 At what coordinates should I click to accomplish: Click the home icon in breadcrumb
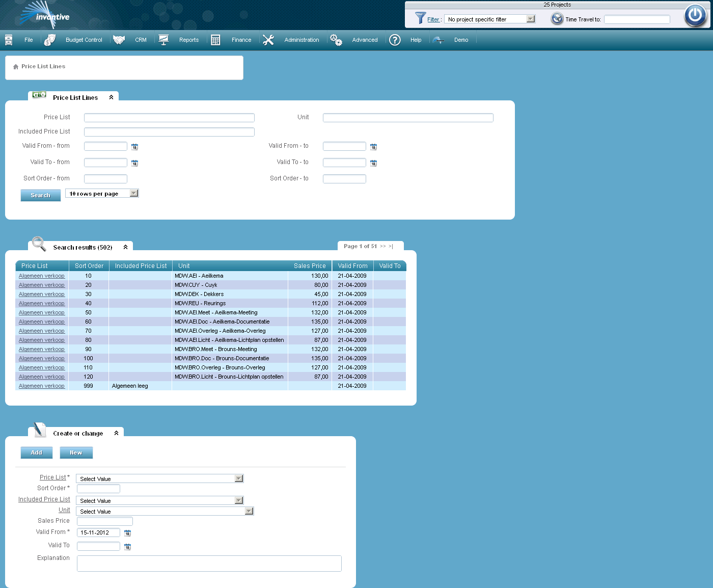16,67
